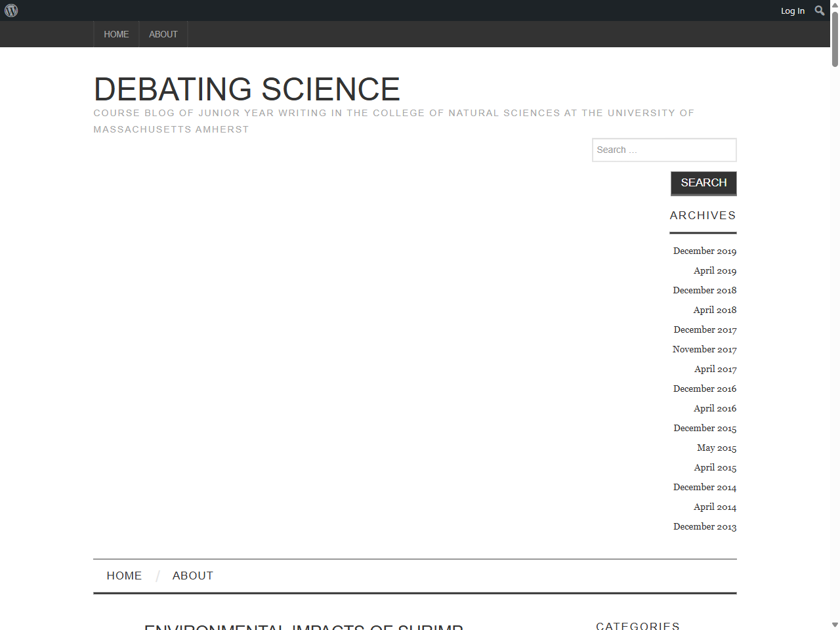840x630 pixels.
Task: Click the Log In link
Action: tap(792, 10)
